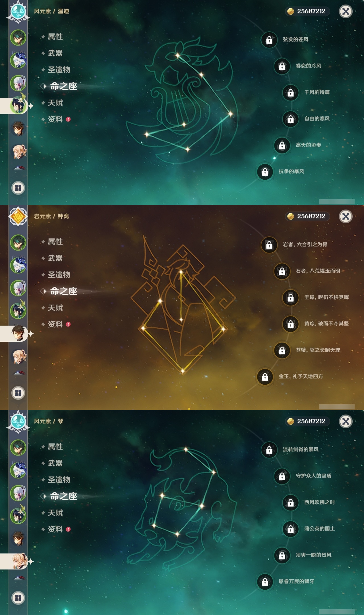Click the Anemo element emblem beside 风元素 / 温迪

[18, 11]
